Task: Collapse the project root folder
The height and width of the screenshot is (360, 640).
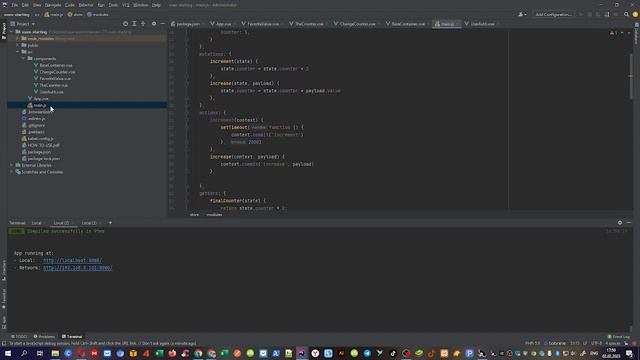Action: point(11,32)
